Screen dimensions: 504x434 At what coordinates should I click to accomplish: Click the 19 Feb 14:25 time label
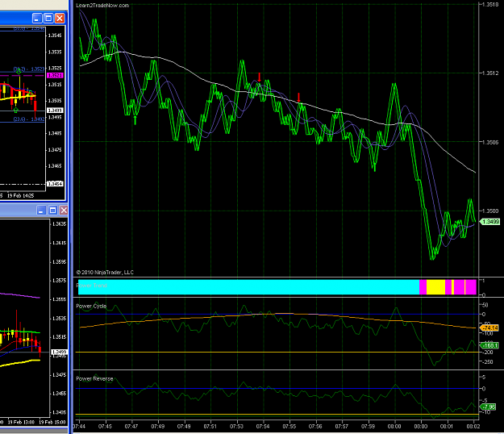coord(21,195)
